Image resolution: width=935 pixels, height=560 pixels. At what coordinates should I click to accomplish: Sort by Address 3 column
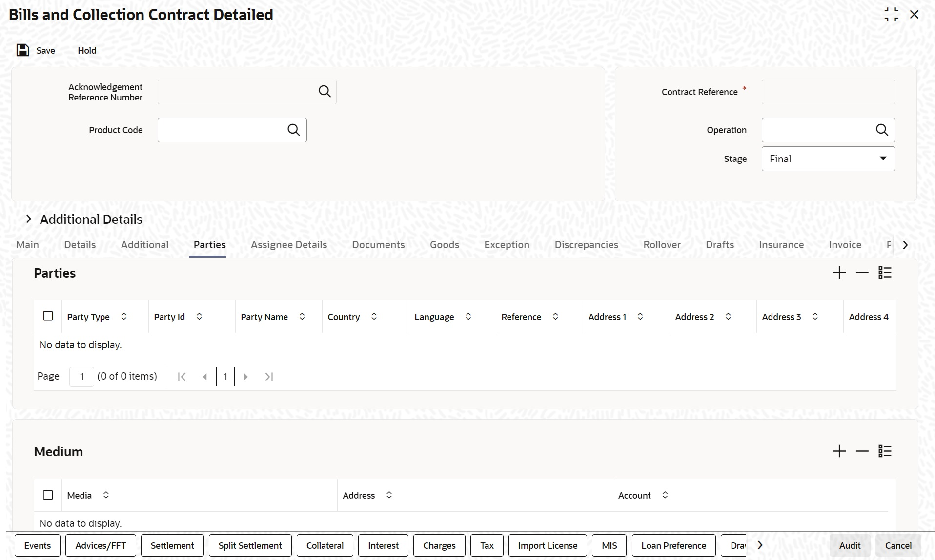click(815, 317)
